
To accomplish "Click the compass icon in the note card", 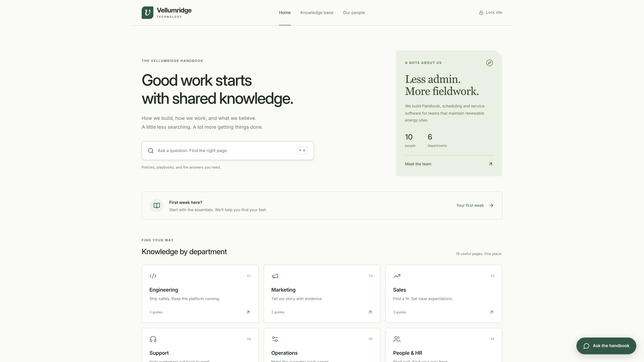I will (489, 63).
